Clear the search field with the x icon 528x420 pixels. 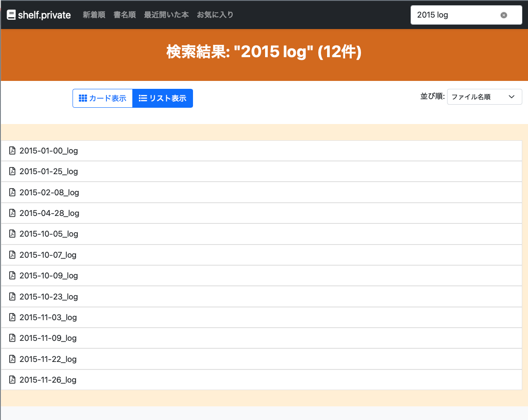click(x=504, y=15)
